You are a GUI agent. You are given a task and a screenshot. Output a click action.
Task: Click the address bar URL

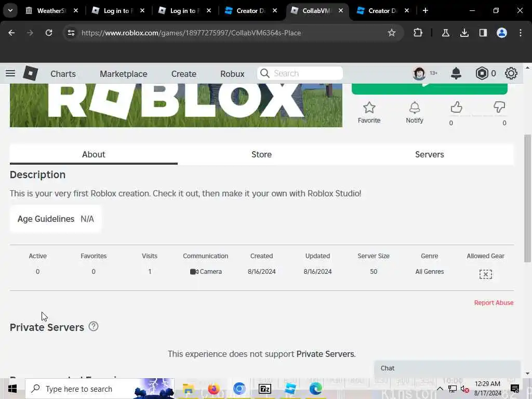(x=191, y=33)
